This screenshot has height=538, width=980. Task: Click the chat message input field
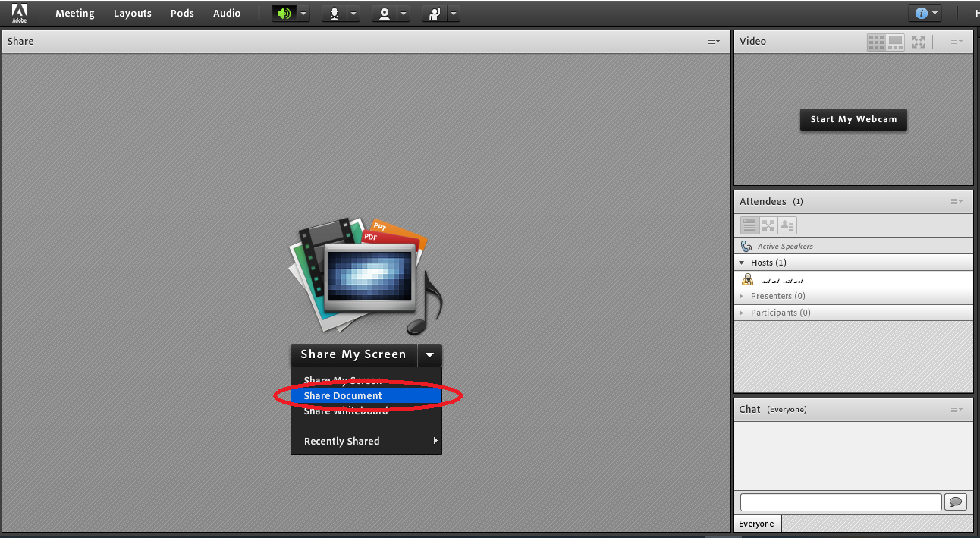click(x=840, y=502)
